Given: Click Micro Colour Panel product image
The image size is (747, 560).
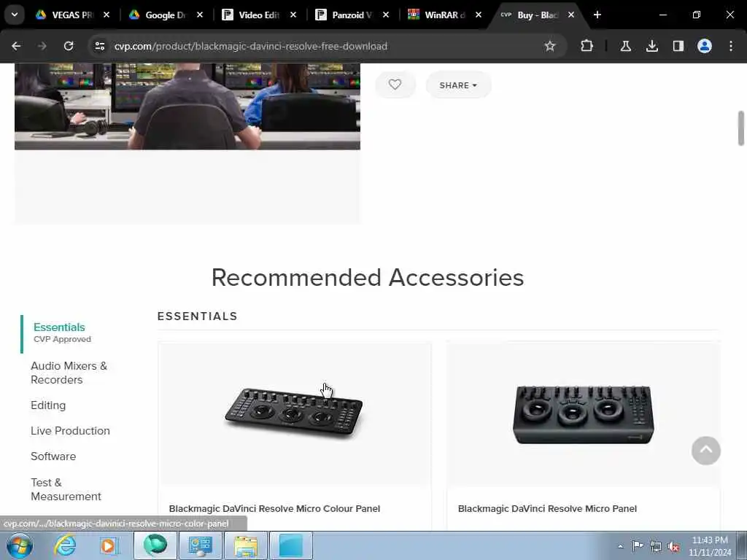Looking at the screenshot, I should 294,413.
